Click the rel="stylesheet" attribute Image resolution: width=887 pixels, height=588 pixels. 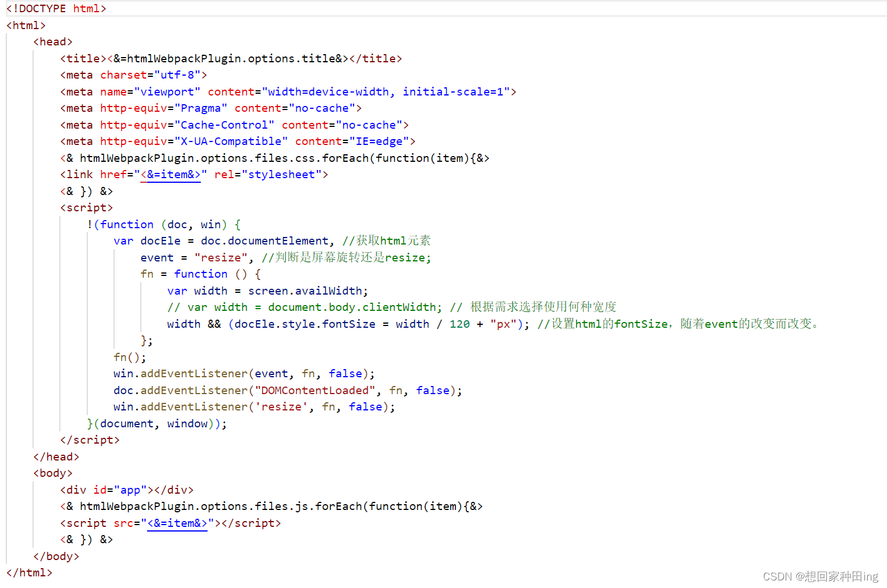click(x=268, y=175)
